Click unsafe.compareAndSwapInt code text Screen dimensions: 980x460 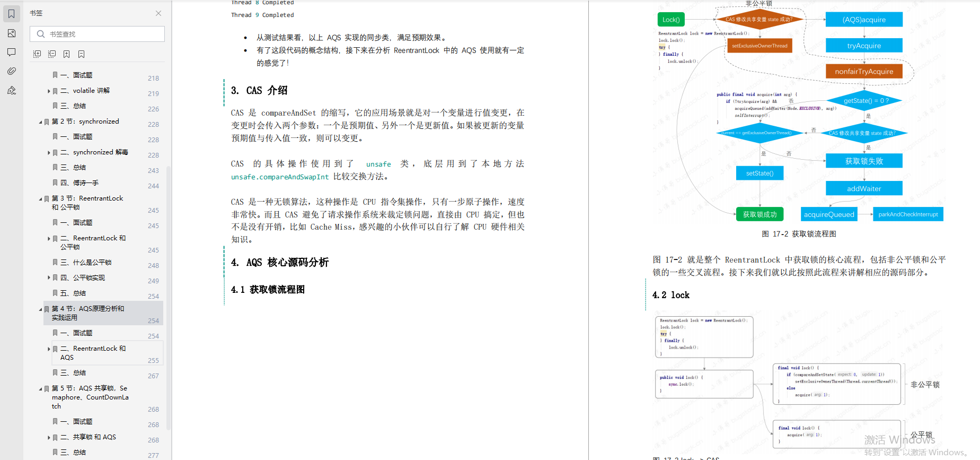point(280,177)
